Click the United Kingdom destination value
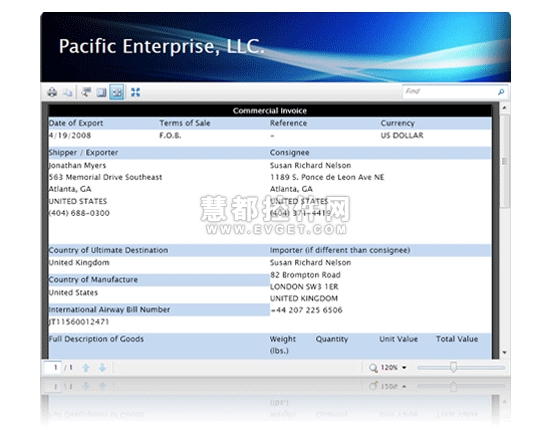This screenshot has width=550, height=430. click(x=79, y=262)
